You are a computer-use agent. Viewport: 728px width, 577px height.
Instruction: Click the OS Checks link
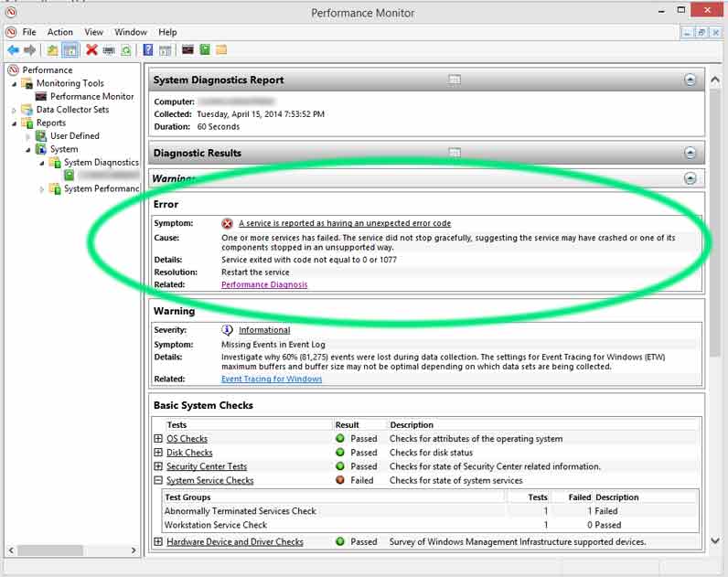[x=187, y=439]
